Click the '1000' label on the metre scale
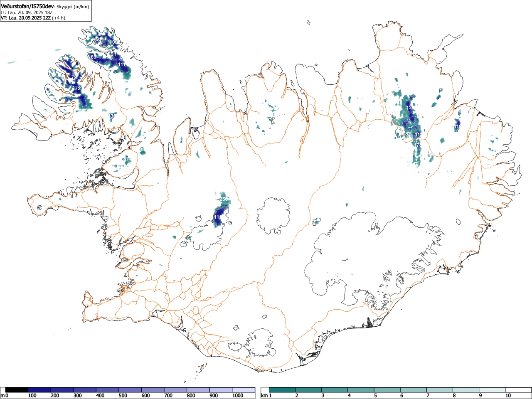Image resolution: width=532 pixels, height=399 pixels. coord(238,396)
